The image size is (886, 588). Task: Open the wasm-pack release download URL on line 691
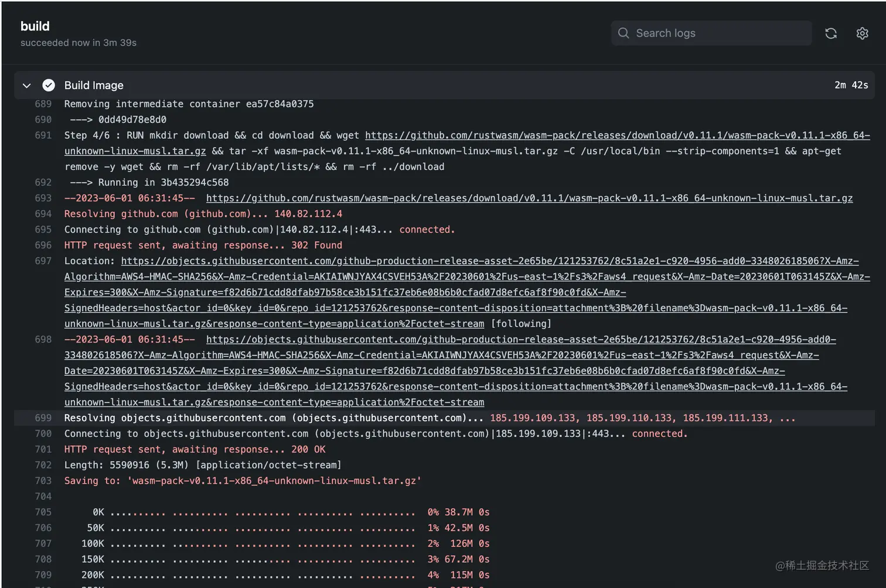coord(586,135)
